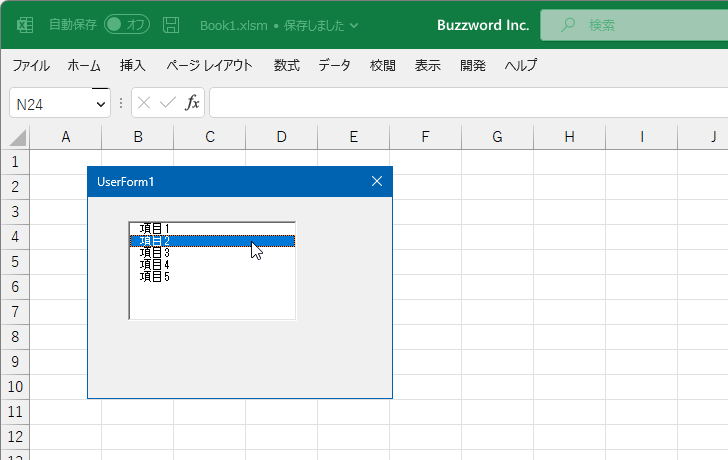Open the 校閲 ribbon tab

383,65
